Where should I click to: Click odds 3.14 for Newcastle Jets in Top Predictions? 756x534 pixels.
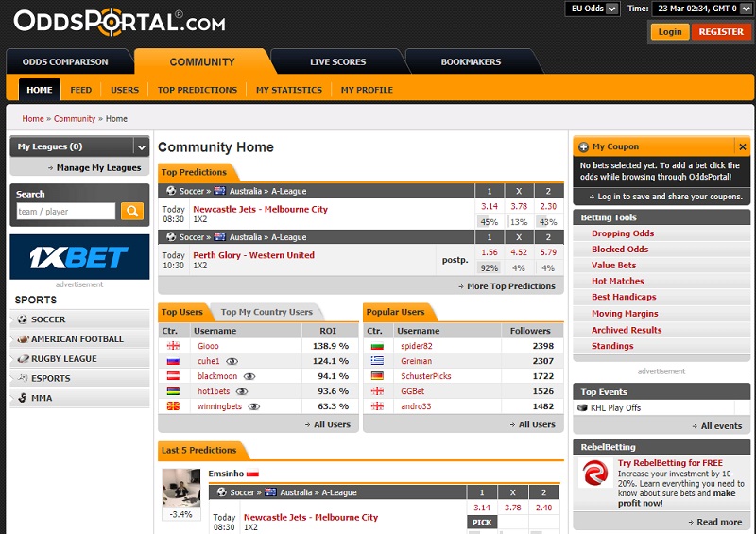click(489, 206)
